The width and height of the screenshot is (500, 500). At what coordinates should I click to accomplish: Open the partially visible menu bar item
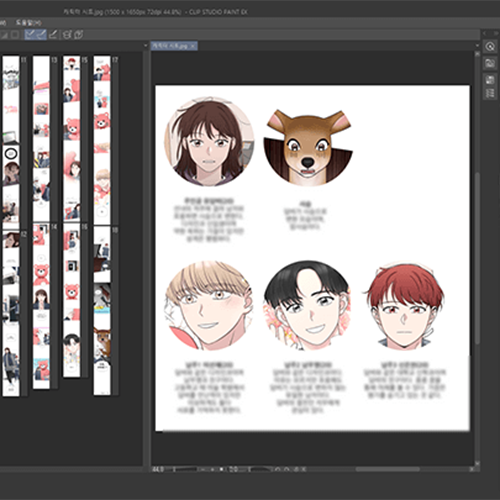pyautogui.click(x=3, y=23)
